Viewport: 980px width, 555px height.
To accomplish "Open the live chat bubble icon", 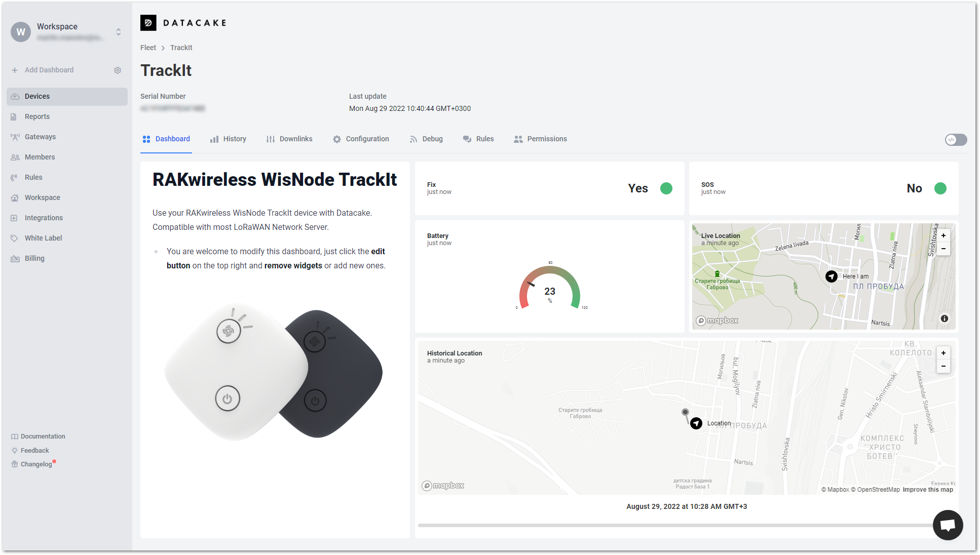I will [948, 525].
